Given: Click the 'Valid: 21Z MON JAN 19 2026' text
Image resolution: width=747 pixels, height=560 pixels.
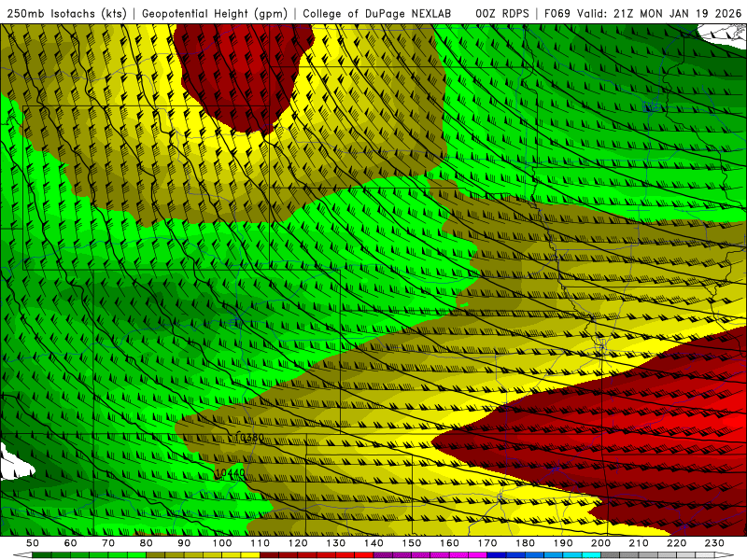Looking at the screenshot, I should [x=659, y=13].
